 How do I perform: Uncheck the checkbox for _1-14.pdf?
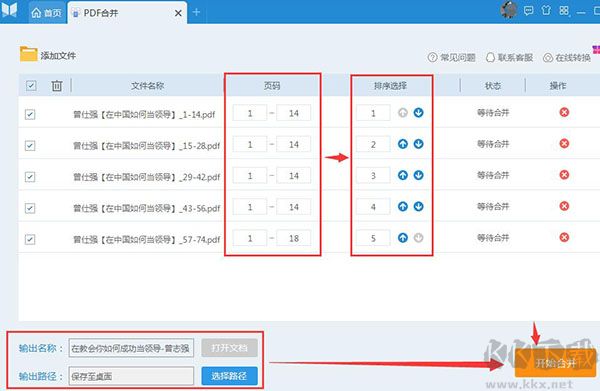[30, 114]
